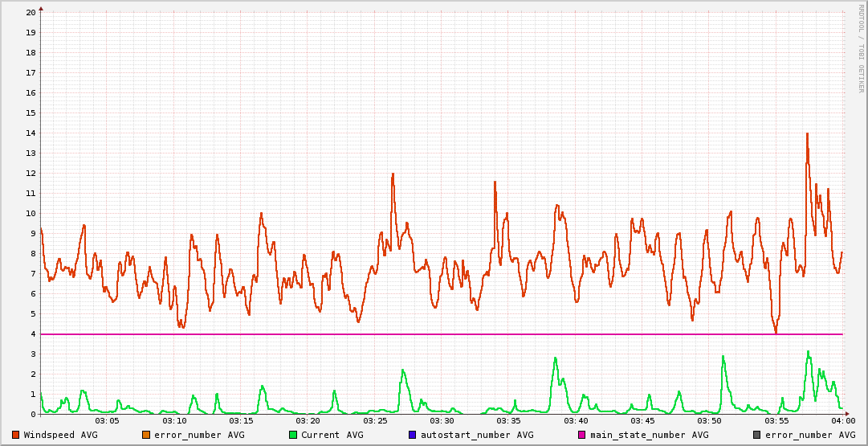Click the gray error_number legend swatch
Screen dimensions: 868x446
[x=757, y=435]
